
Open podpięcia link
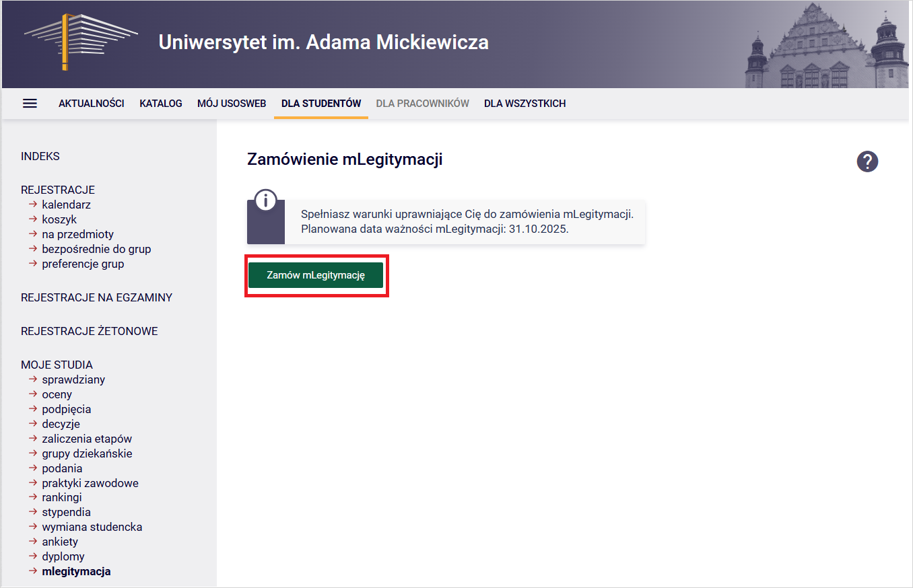[x=66, y=409]
